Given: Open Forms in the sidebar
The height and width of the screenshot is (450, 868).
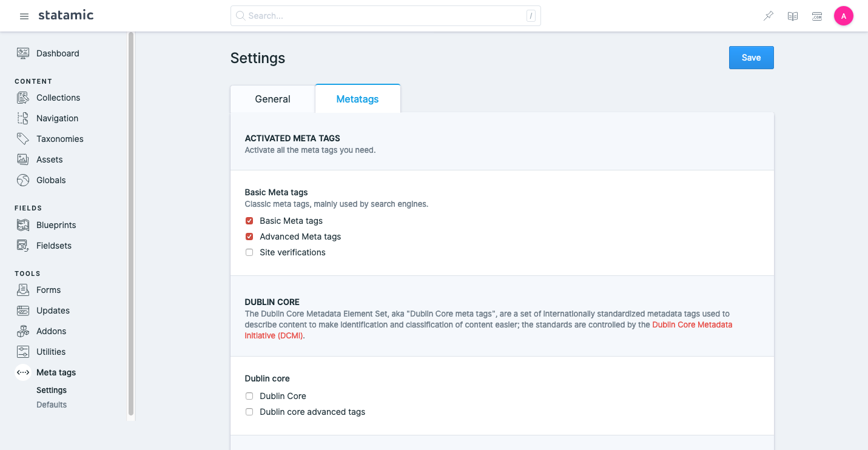Looking at the screenshot, I should click(49, 290).
